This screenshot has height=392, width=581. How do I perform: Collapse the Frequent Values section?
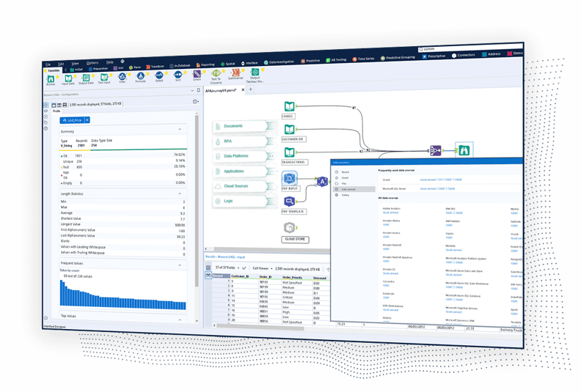coord(180,265)
